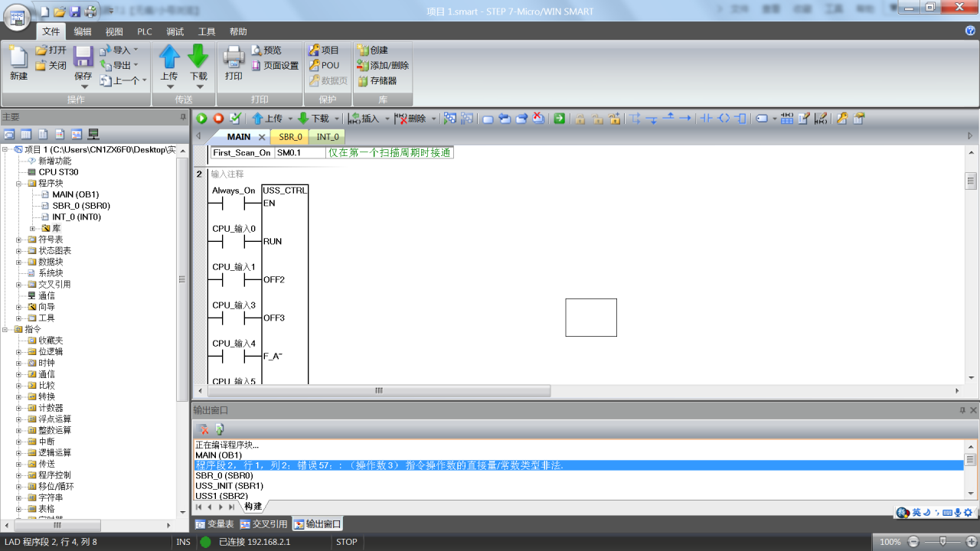Click the quick access Save icon in title bar

coord(75,11)
